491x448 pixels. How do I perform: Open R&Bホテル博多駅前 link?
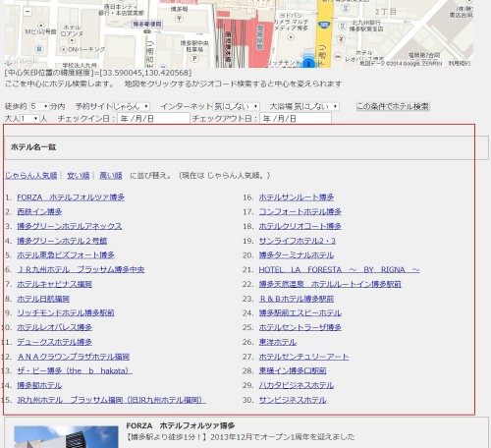(297, 299)
